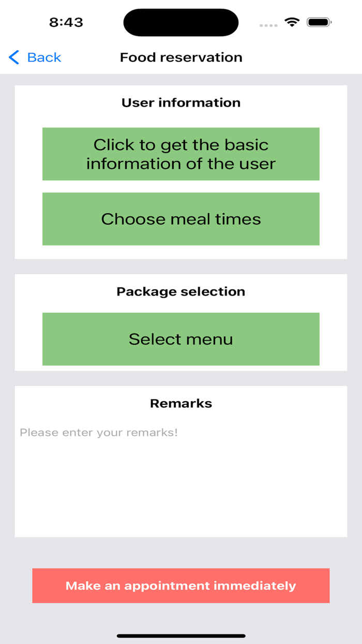Click the clock showing 8:43
Screen dimensions: 362x644
(x=66, y=22)
